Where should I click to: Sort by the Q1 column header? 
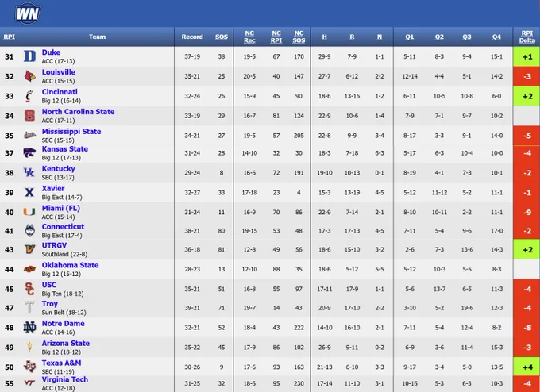pos(410,37)
